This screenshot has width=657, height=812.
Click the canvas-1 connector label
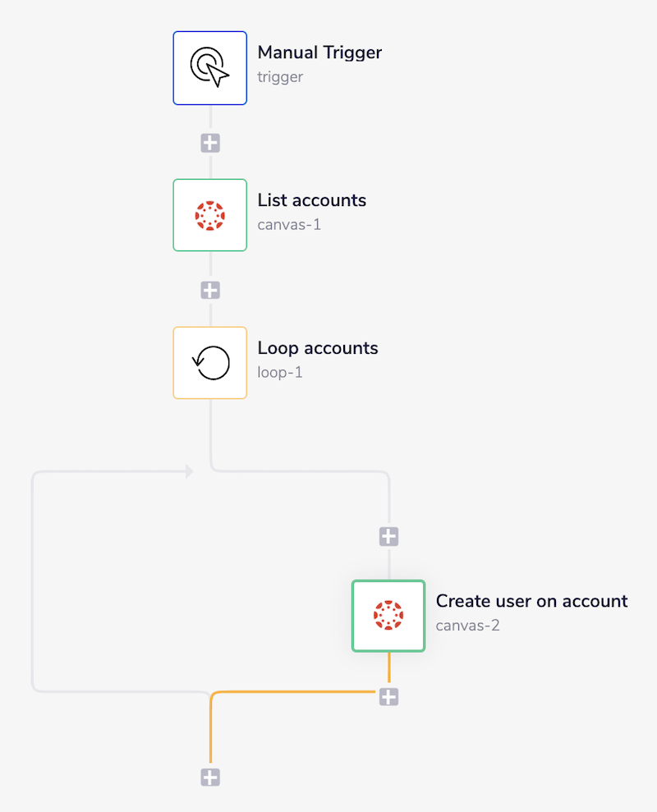point(288,223)
